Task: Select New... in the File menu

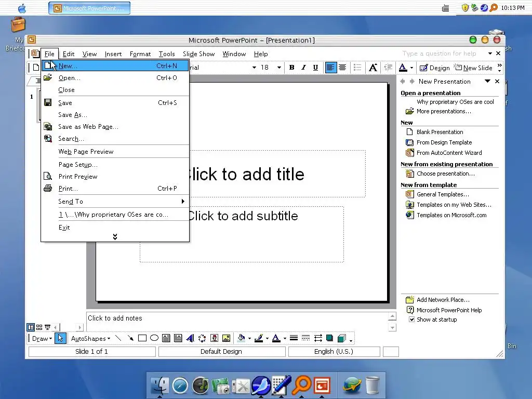Action: point(115,66)
